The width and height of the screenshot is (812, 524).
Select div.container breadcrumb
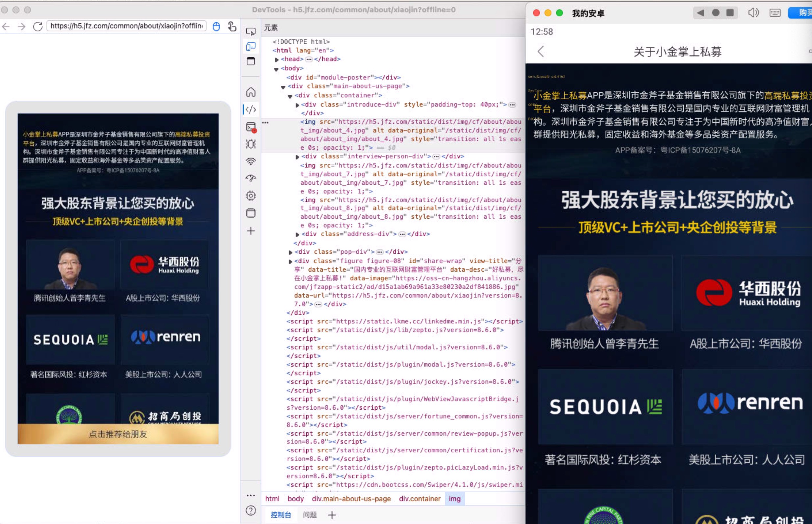tap(420, 498)
